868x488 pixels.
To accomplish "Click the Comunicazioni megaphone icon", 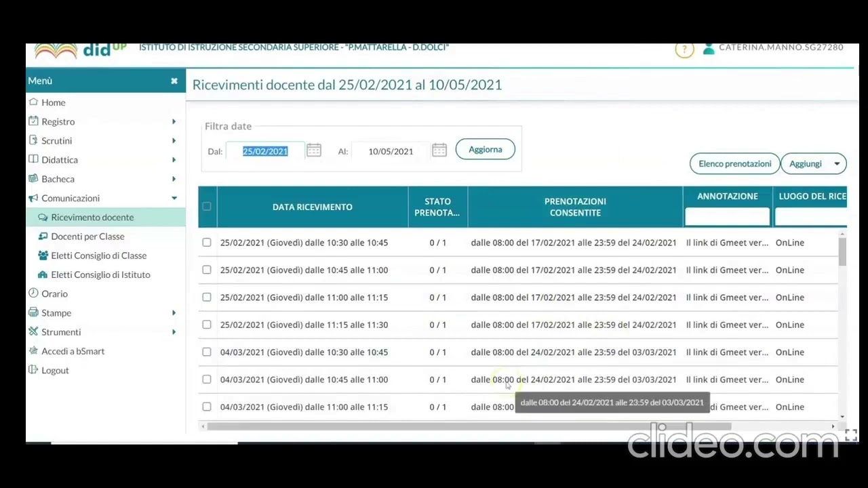I will click(x=33, y=198).
